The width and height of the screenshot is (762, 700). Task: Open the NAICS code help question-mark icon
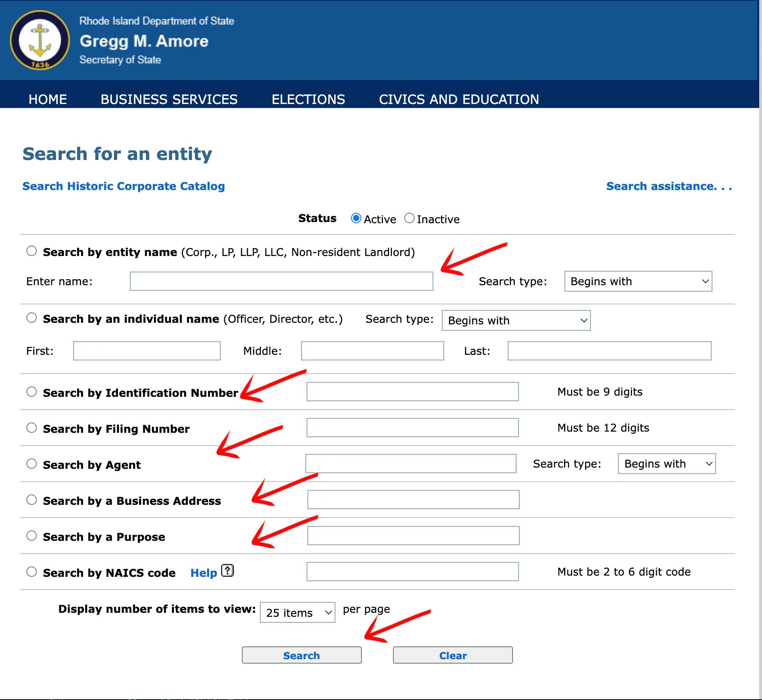(227, 570)
